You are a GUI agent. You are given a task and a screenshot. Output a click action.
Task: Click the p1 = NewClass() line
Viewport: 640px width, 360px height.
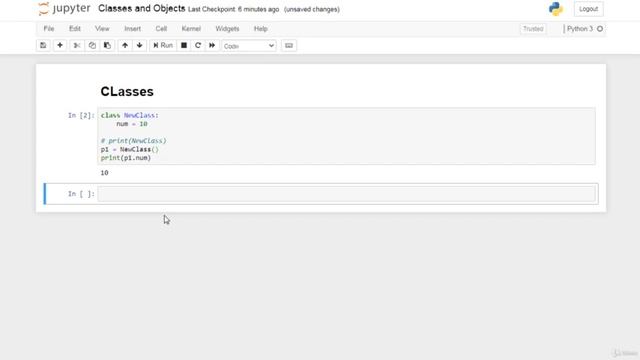[130, 149]
